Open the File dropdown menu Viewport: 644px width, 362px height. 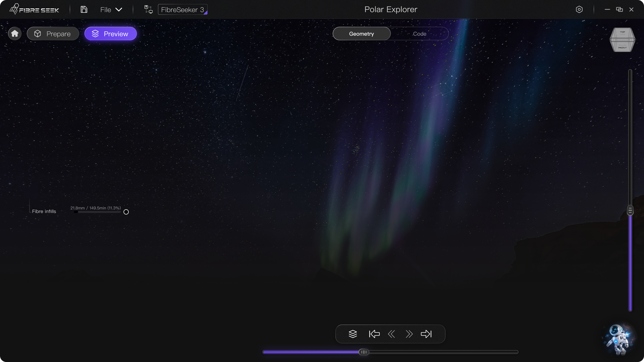(x=111, y=10)
